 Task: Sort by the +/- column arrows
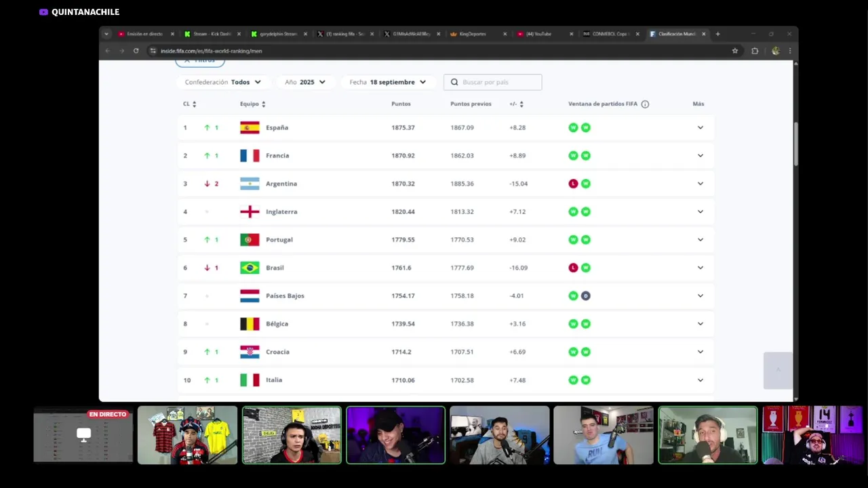click(x=521, y=104)
